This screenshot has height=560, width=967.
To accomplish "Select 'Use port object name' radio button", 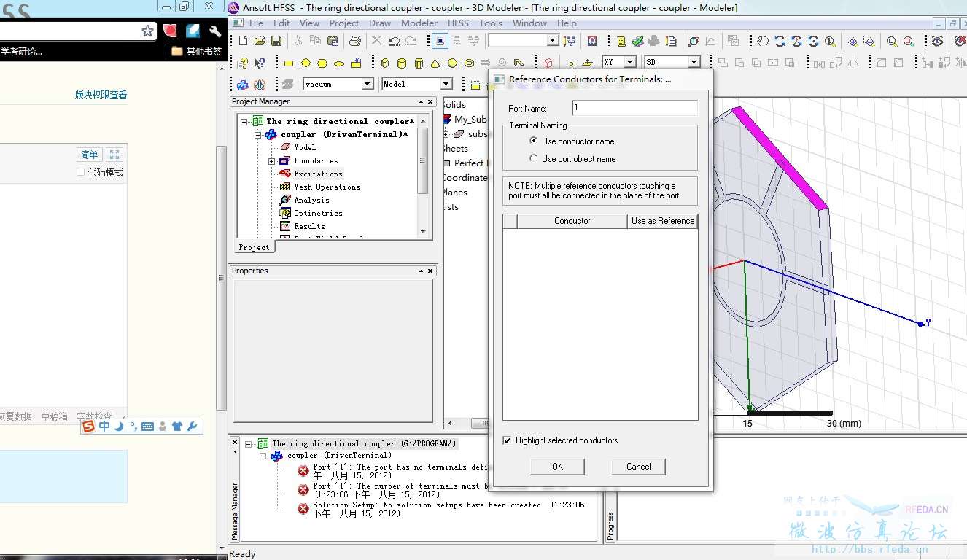I will click(x=534, y=158).
